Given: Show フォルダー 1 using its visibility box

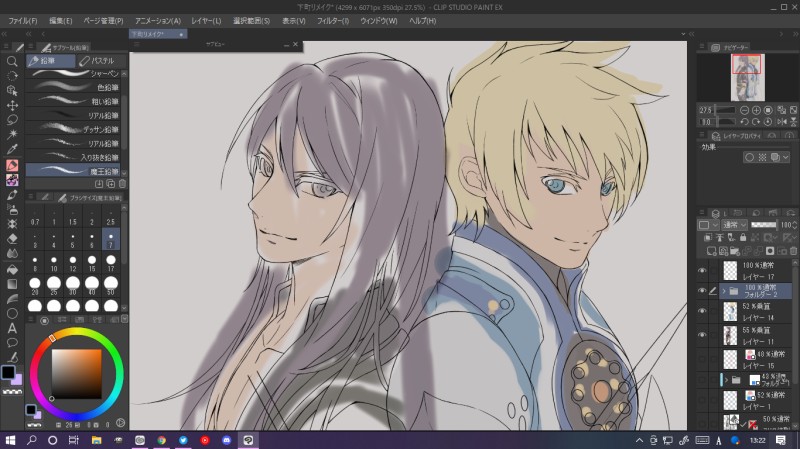Looking at the screenshot, I should coord(702,379).
